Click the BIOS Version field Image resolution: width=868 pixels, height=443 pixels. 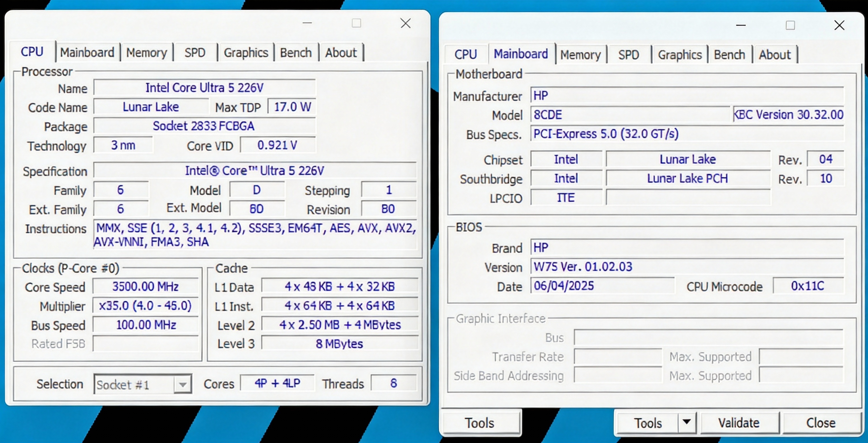pyautogui.click(x=687, y=267)
